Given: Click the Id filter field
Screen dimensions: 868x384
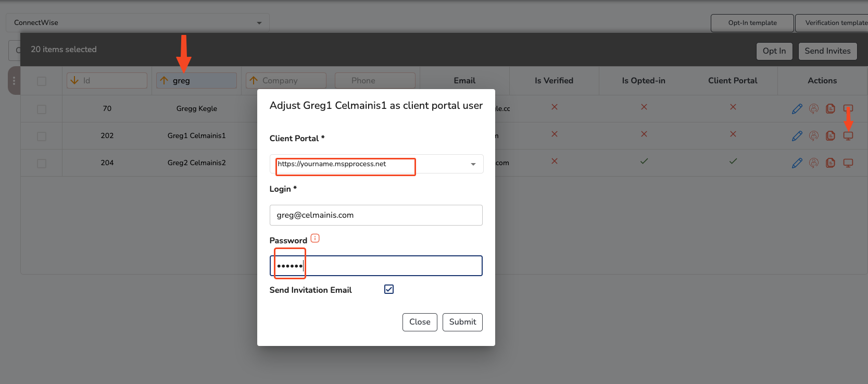Looking at the screenshot, I should [x=107, y=80].
